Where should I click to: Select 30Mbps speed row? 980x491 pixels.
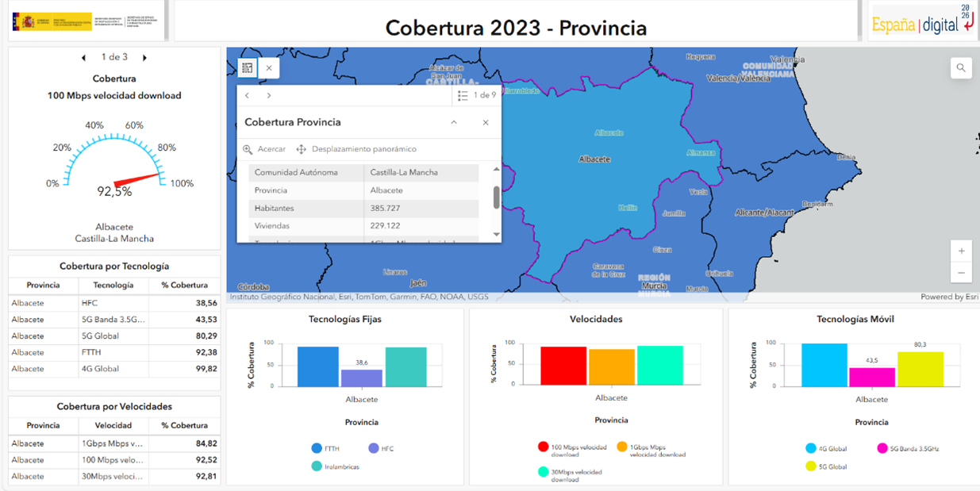click(114, 477)
